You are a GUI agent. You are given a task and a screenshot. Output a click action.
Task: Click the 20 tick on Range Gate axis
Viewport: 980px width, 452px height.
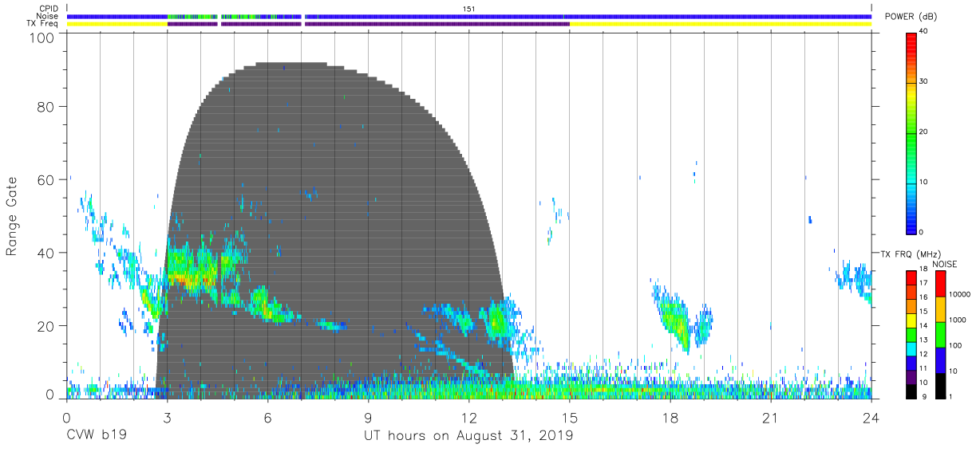point(45,326)
